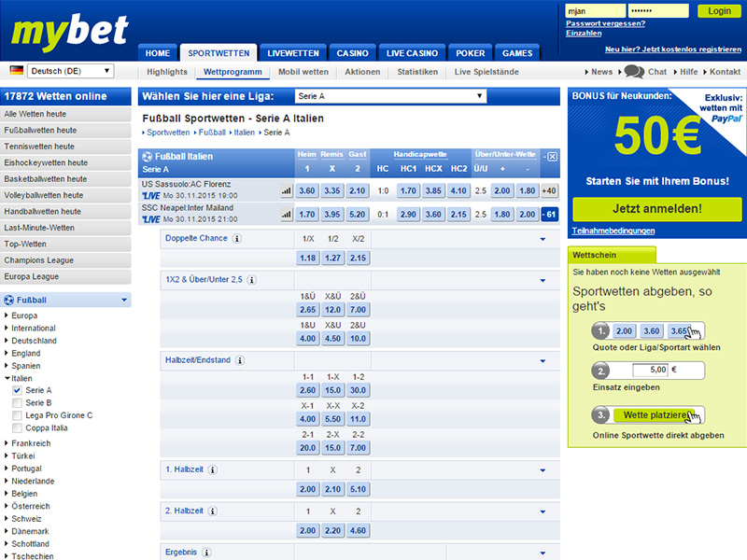
Task: Click the soccer ball icon in Fußball Italien header
Action: 148,156
